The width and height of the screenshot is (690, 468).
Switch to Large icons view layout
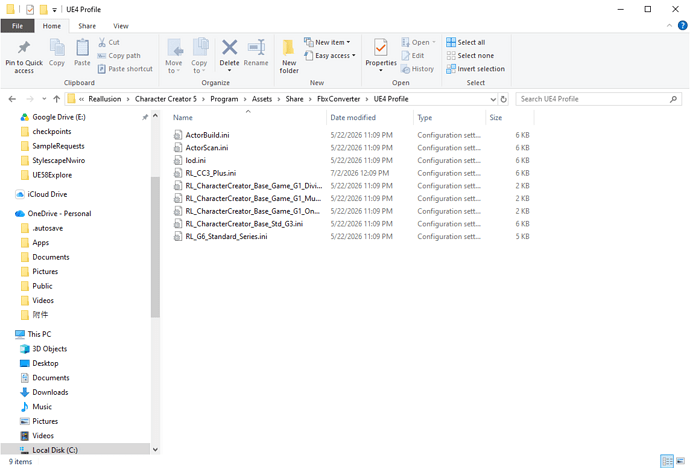[681, 461]
